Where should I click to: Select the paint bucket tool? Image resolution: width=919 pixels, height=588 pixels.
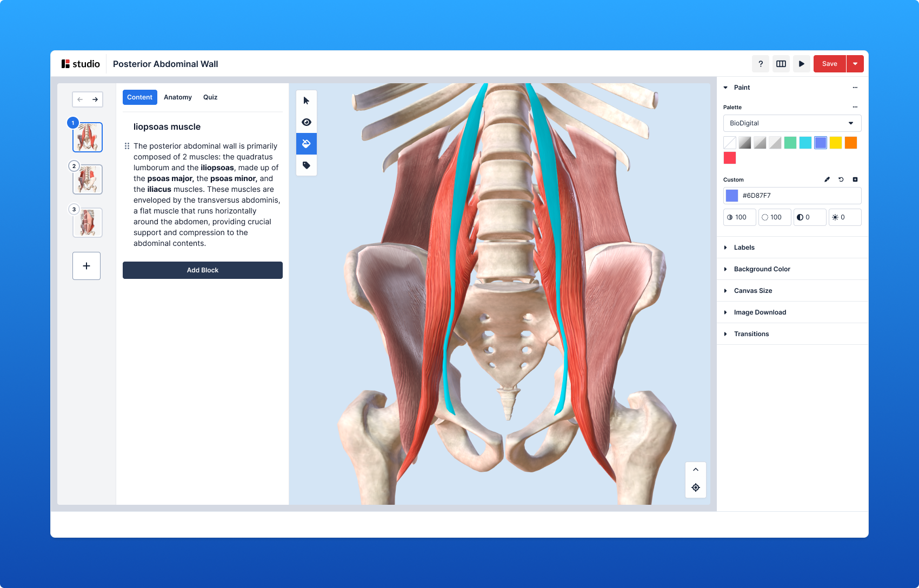[307, 144]
